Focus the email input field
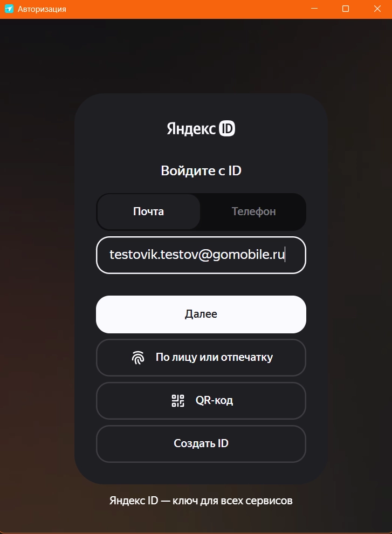 201,255
